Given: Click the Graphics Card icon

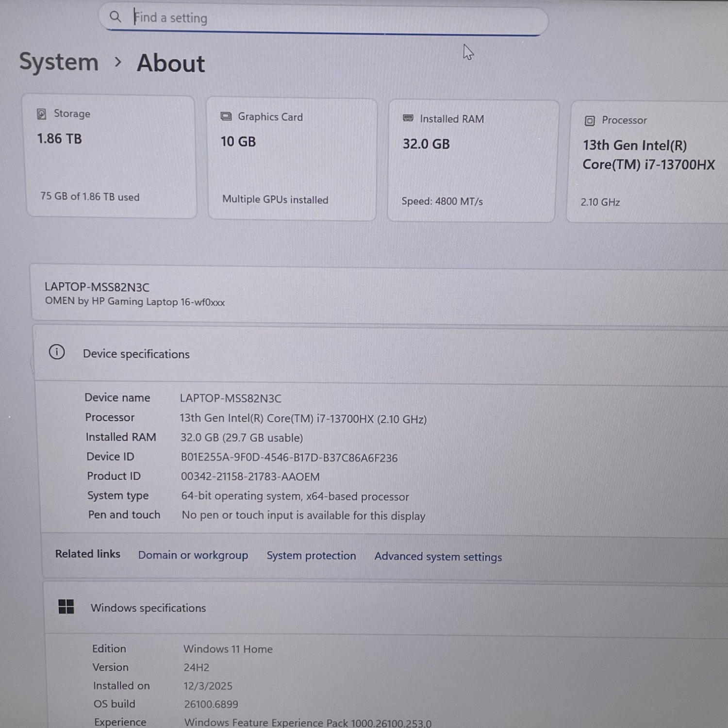Looking at the screenshot, I should click(226, 116).
